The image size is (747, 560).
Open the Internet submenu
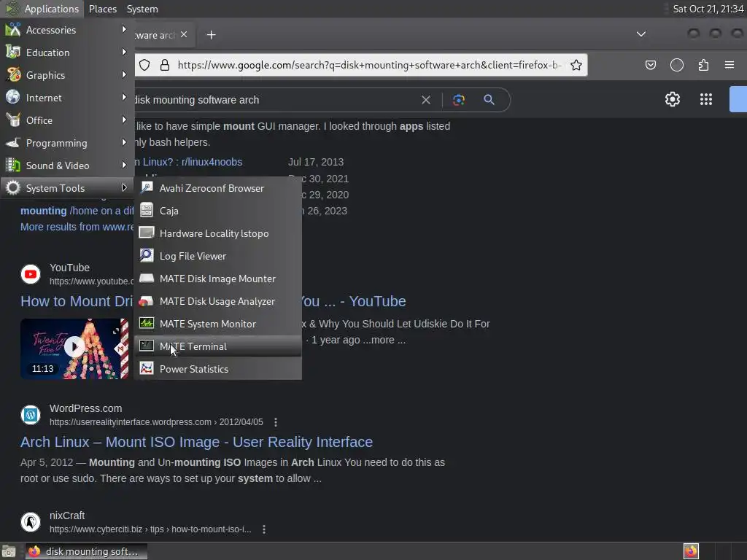(x=67, y=98)
